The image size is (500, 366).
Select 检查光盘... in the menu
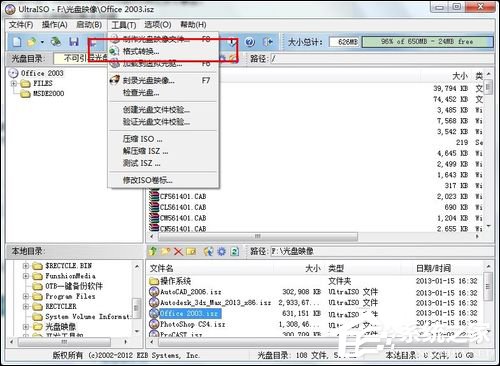[163, 92]
